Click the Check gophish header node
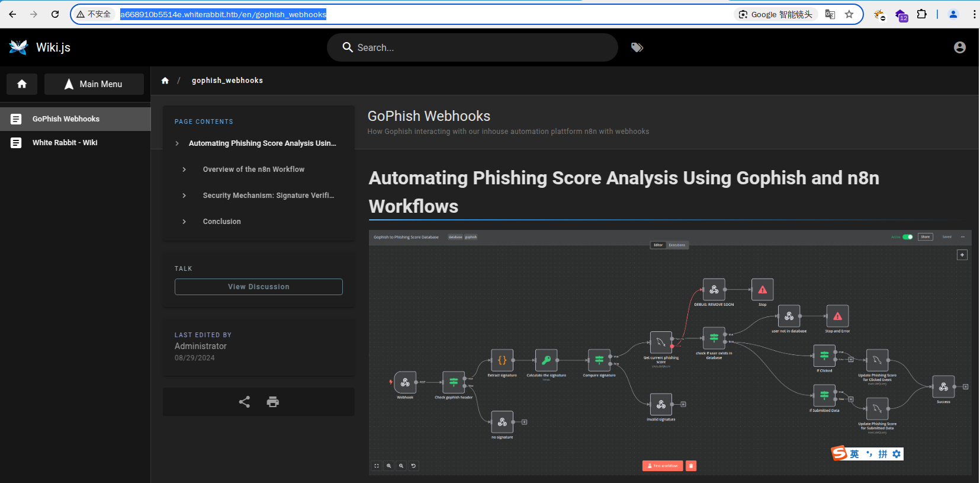This screenshot has height=483, width=980. tap(454, 382)
